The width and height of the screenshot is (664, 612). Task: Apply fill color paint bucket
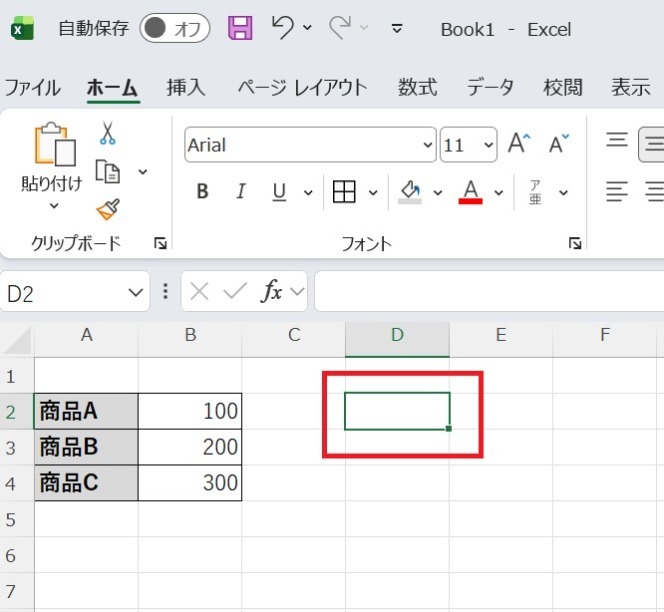(410, 192)
